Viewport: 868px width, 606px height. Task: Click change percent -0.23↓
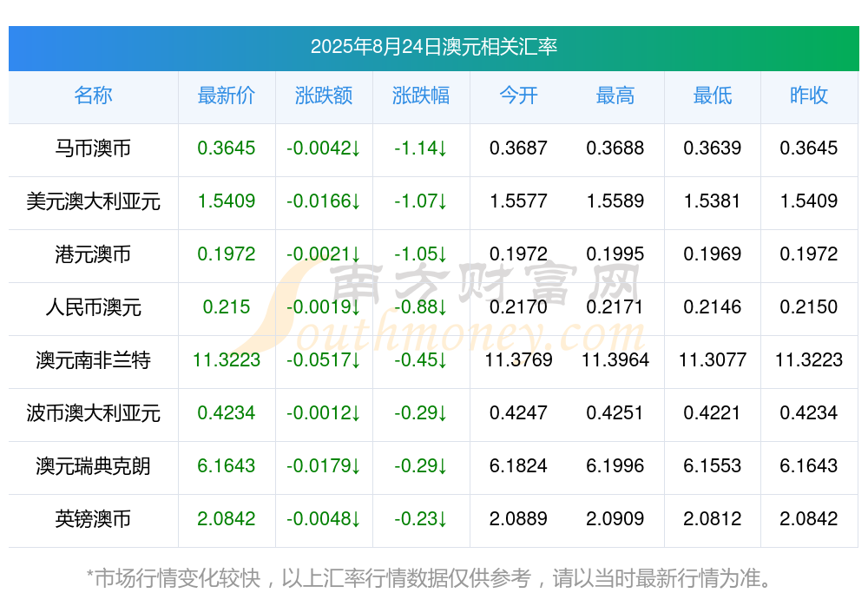(421, 519)
